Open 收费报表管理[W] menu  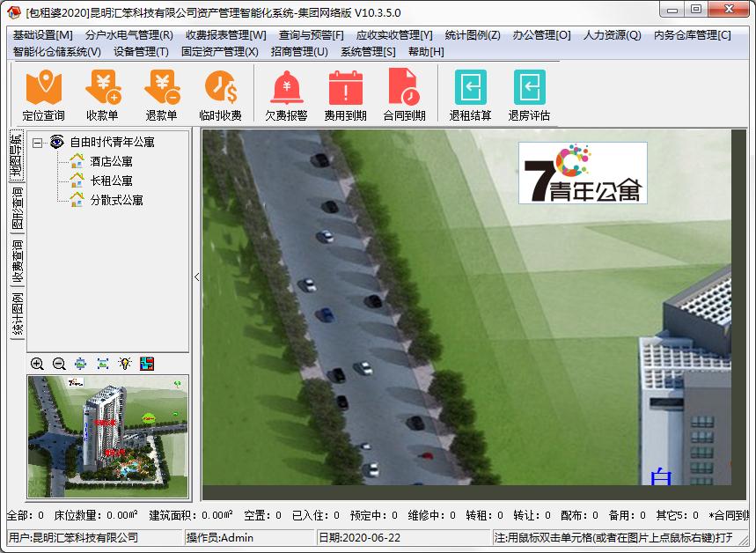coord(225,35)
